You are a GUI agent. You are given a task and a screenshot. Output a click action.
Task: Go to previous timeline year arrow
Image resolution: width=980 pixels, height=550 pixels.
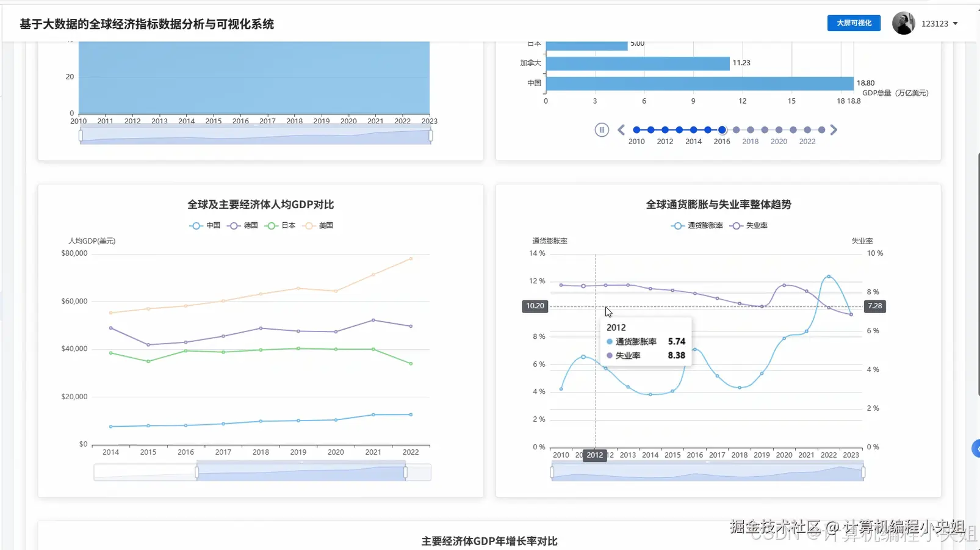point(621,130)
